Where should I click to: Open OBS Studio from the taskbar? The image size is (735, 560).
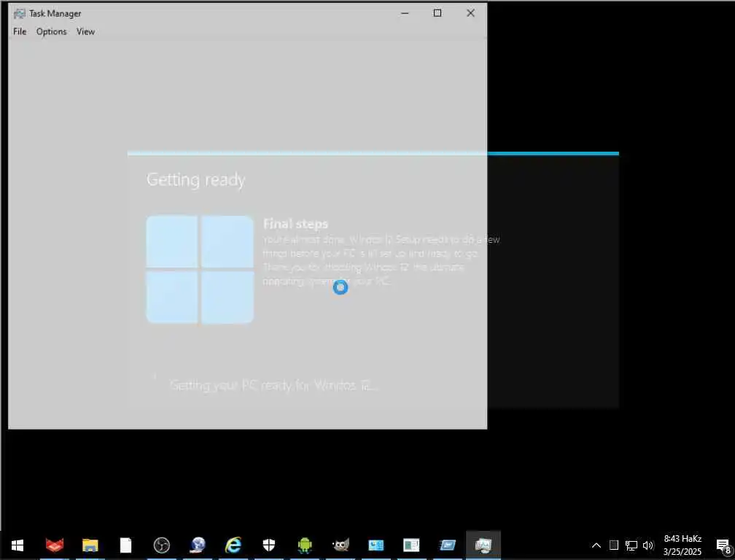coord(162,545)
